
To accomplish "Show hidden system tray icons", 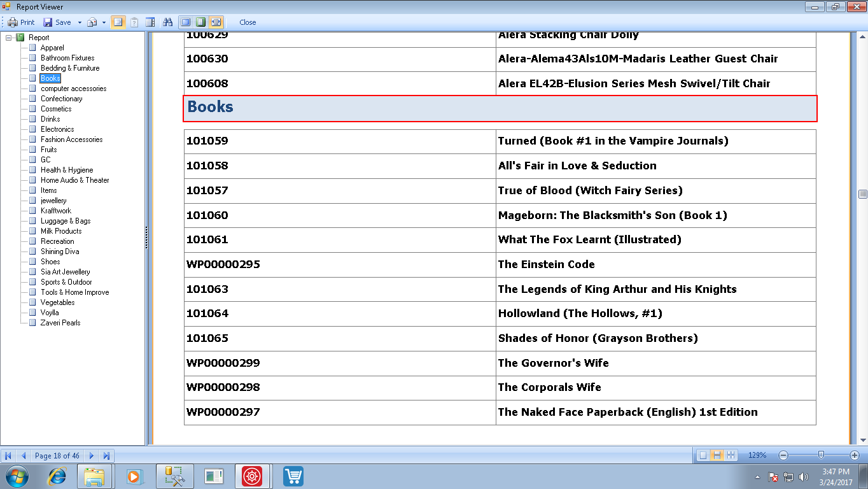I will pyautogui.click(x=757, y=476).
